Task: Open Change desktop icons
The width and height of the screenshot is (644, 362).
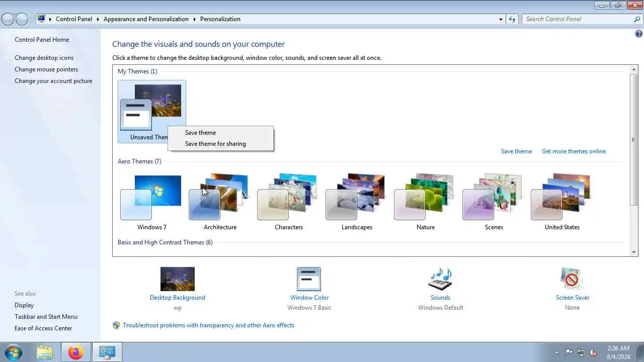Action: pos(44,58)
